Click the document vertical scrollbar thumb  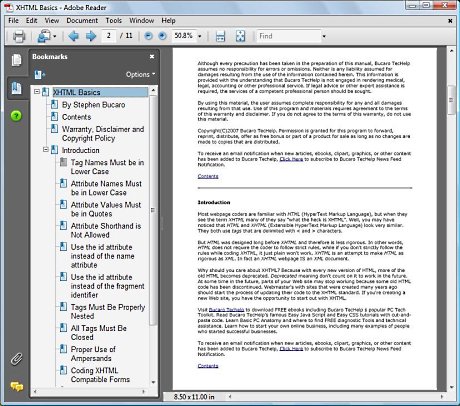tap(451, 100)
